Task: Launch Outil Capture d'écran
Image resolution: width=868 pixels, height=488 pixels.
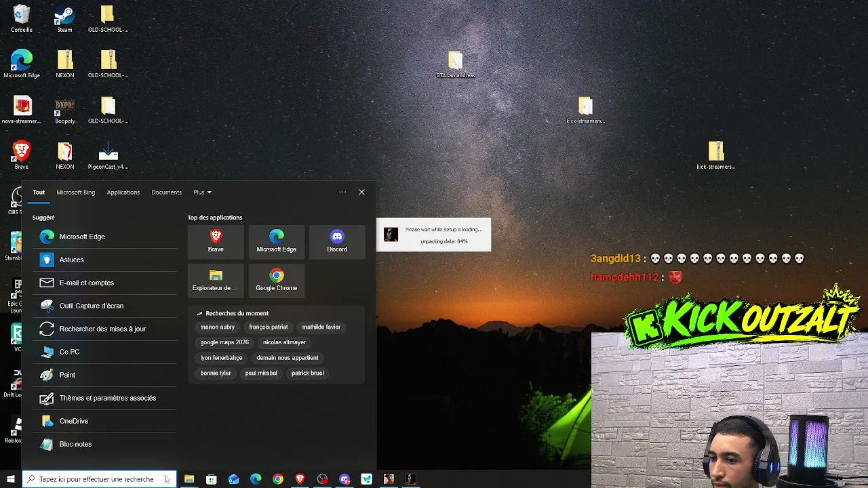Action: click(104, 306)
